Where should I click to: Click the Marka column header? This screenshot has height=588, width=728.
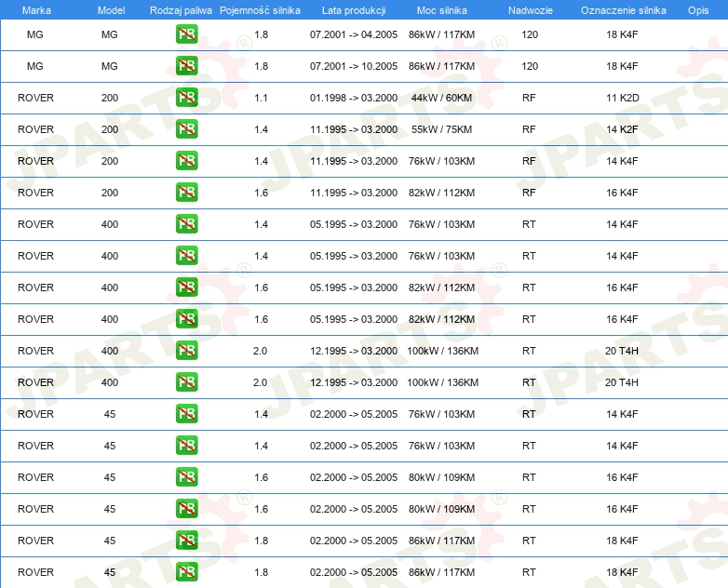point(36,10)
